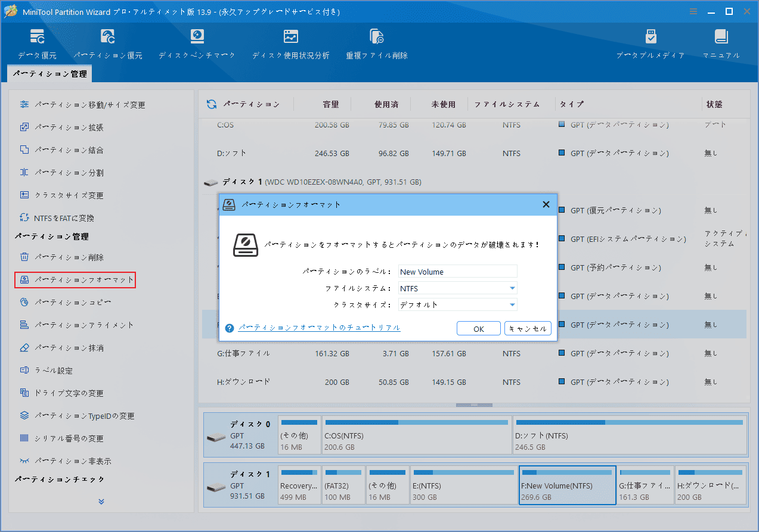Select H:ダウンロード 200 GB block
The width and height of the screenshot is (759, 532).
click(711, 485)
